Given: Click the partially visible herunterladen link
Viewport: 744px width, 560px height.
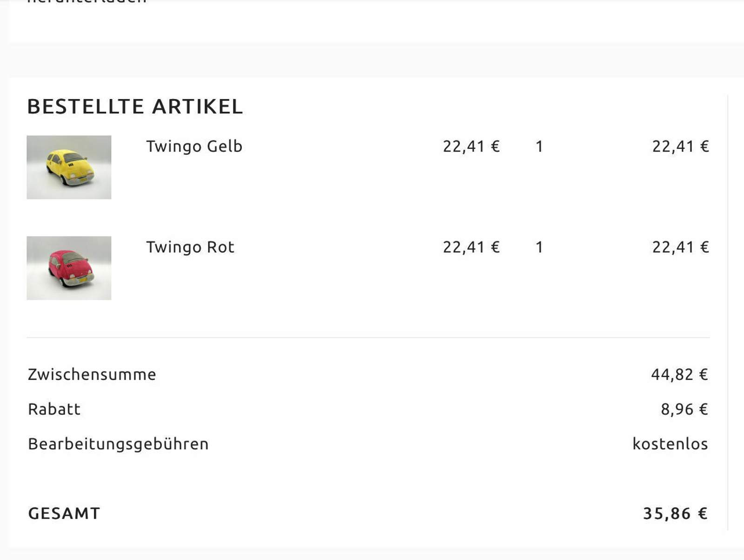Looking at the screenshot, I should 87,2.
